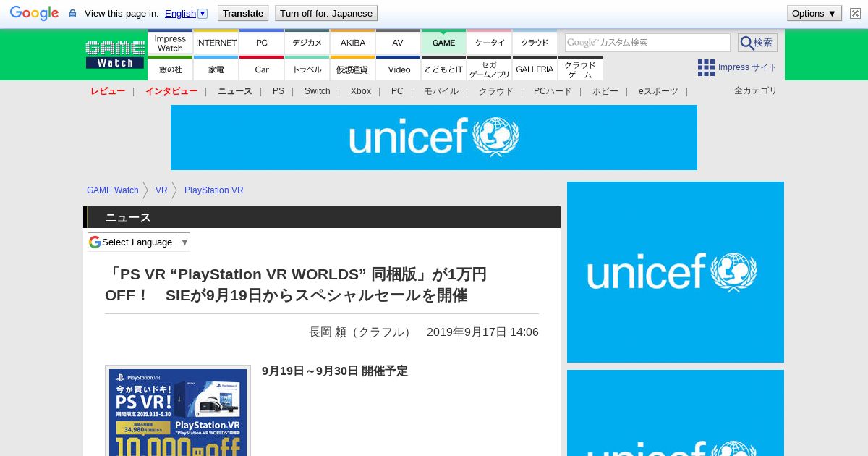Viewport: 868px width, 456px height.
Task: Open the インタビュー category
Action: (x=171, y=91)
